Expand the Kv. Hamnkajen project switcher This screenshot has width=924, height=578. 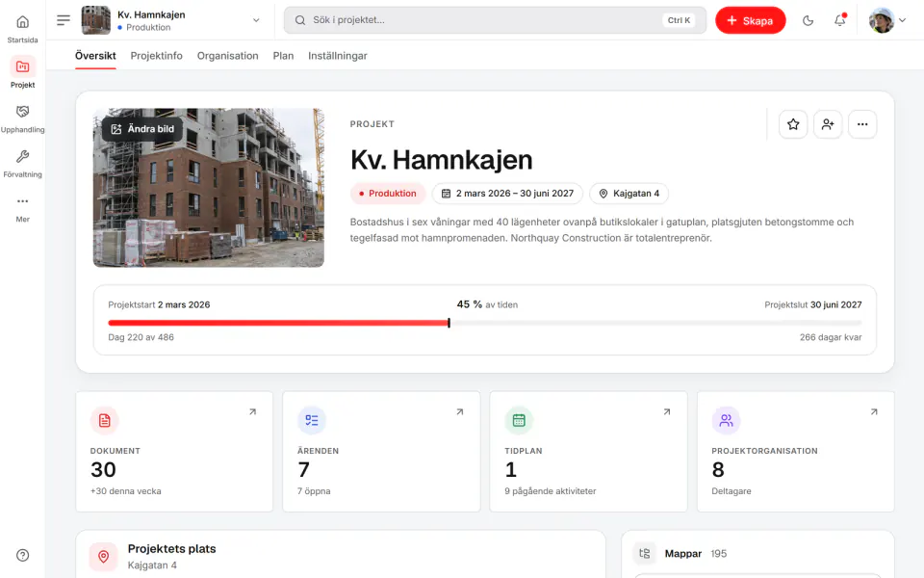pos(256,20)
